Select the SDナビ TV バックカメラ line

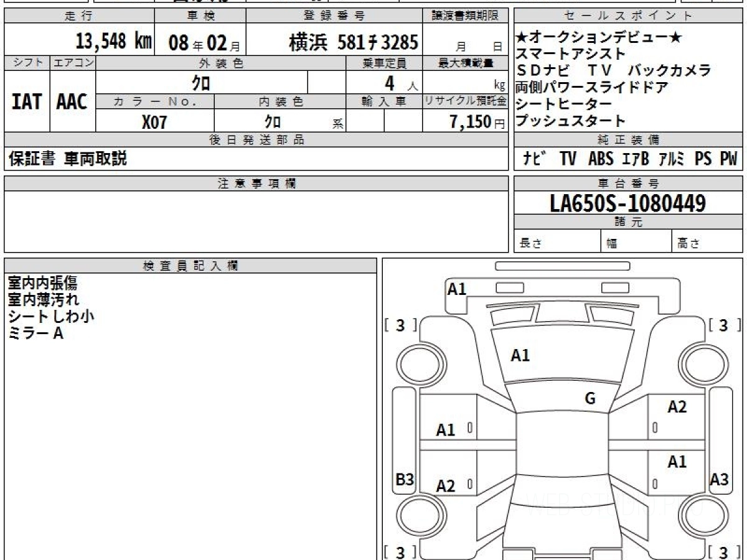[613, 70]
